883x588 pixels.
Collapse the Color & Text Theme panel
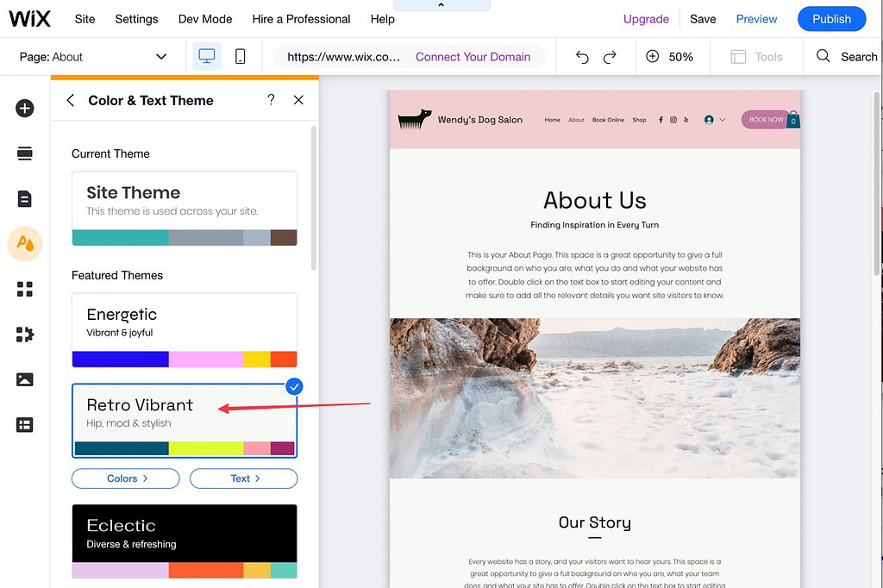tap(70, 100)
